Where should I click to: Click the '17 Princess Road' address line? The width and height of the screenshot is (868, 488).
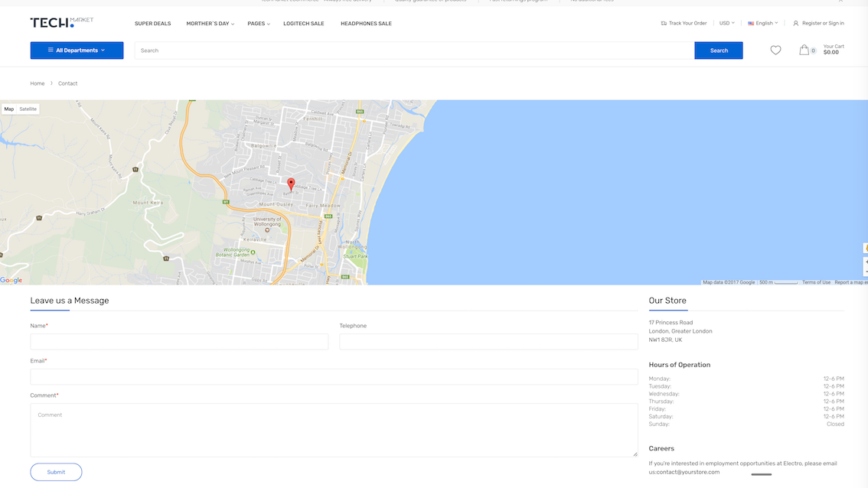tap(671, 323)
